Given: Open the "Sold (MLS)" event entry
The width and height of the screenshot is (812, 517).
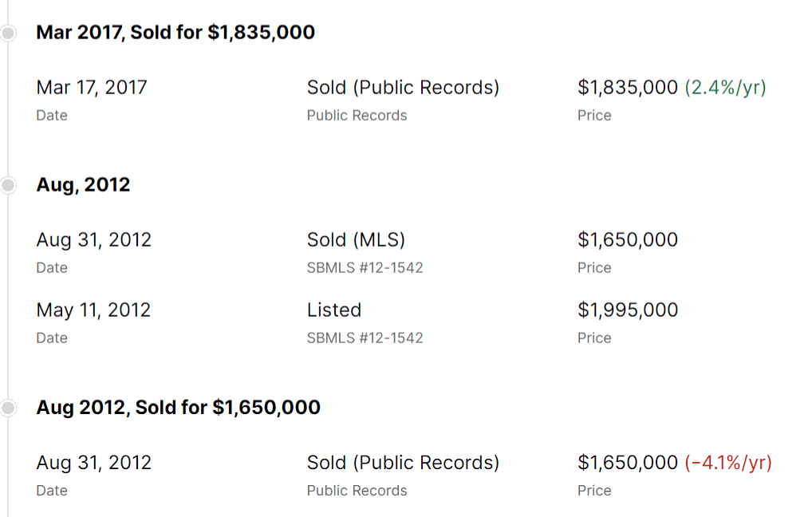Looking at the screenshot, I should [356, 240].
